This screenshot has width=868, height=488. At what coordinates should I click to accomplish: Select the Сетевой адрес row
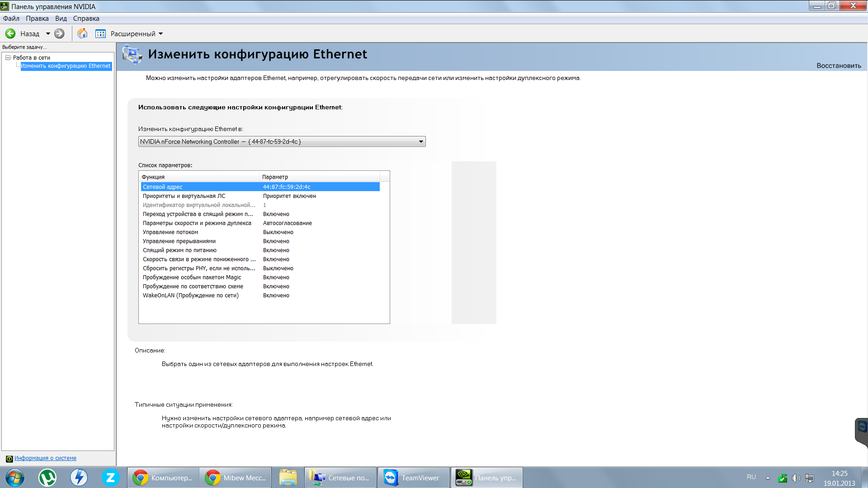pyautogui.click(x=260, y=187)
